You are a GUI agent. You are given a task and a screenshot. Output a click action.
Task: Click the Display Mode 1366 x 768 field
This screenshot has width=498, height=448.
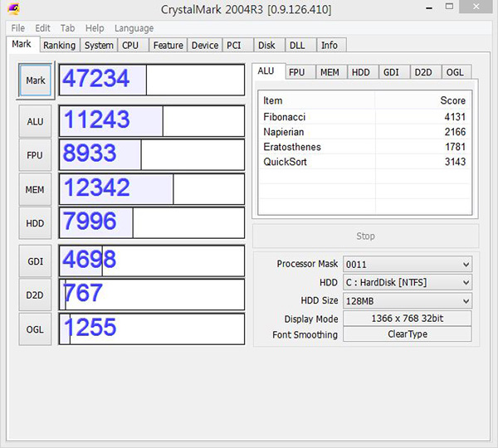tap(408, 318)
